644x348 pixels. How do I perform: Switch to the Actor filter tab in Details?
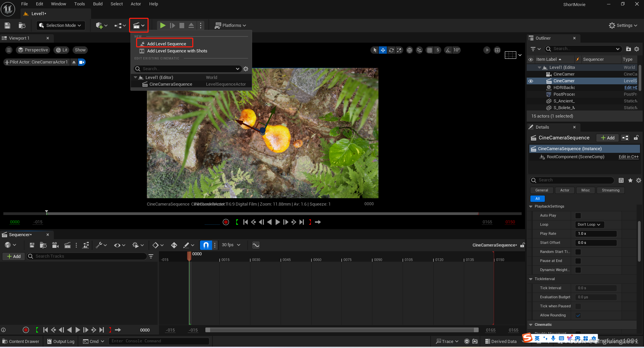[565, 190]
